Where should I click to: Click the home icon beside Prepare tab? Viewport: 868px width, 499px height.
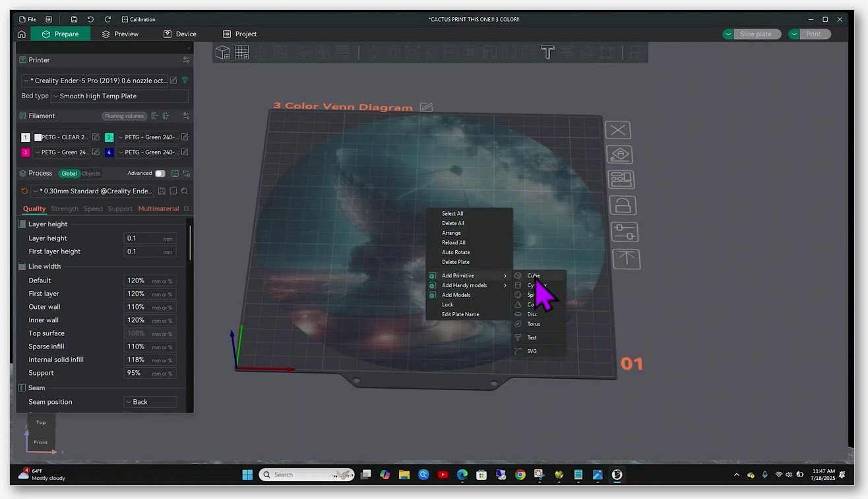click(x=22, y=34)
